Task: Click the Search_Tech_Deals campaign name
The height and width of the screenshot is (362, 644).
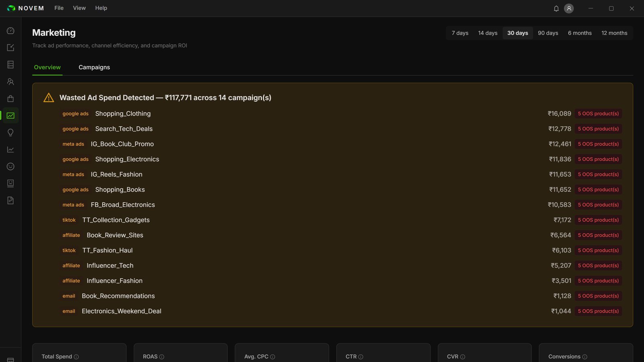Action: click(x=124, y=129)
